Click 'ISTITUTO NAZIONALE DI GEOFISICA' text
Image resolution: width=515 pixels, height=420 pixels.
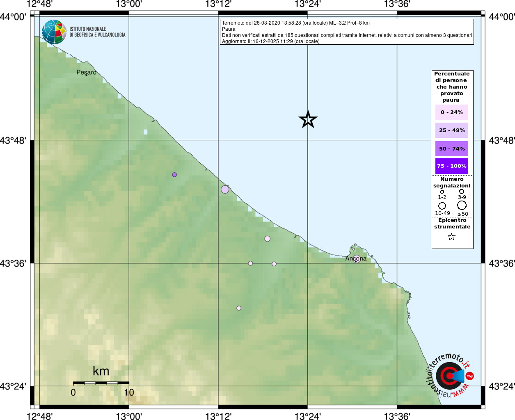click(x=97, y=32)
